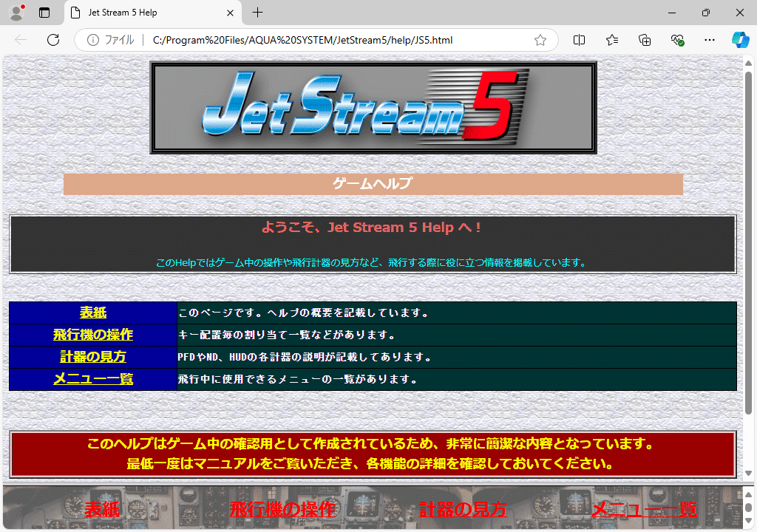This screenshot has height=532, width=757.
Task: Close the Jet Stream 5 Help tab
Action: click(231, 13)
